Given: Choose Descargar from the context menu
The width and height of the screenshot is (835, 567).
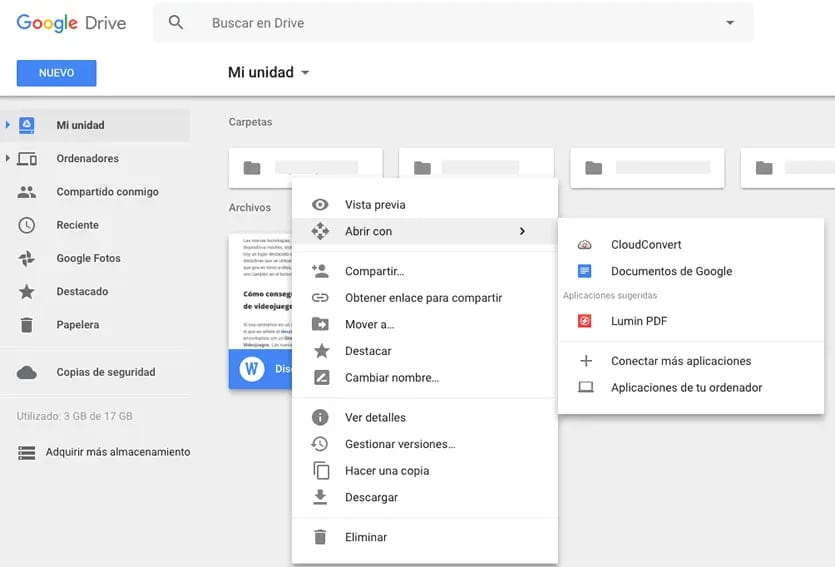Looking at the screenshot, I should coord(425,497).
